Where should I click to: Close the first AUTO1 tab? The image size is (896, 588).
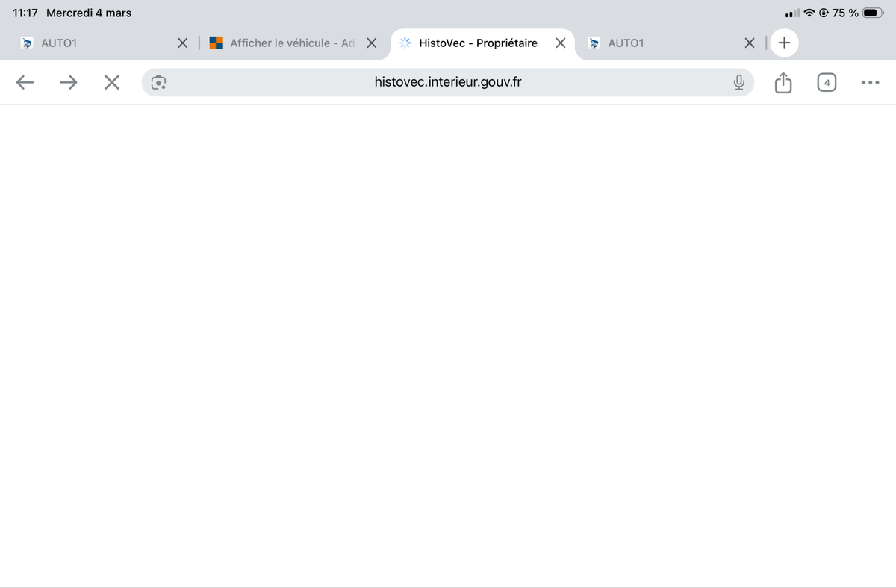click(x=182, y=43)
